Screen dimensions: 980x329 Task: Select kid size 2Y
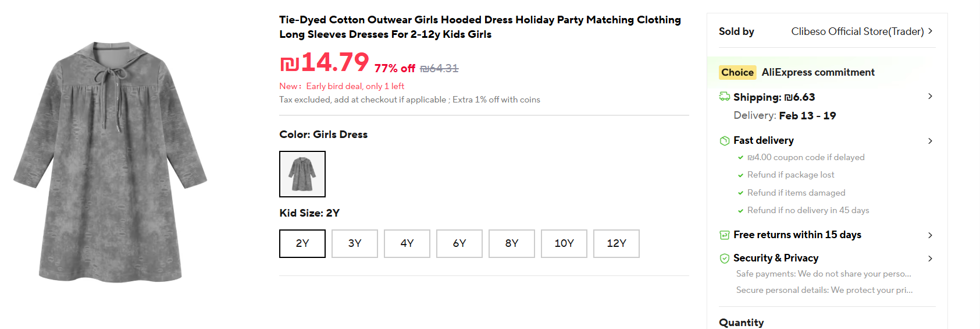click(x=302, y=243)
